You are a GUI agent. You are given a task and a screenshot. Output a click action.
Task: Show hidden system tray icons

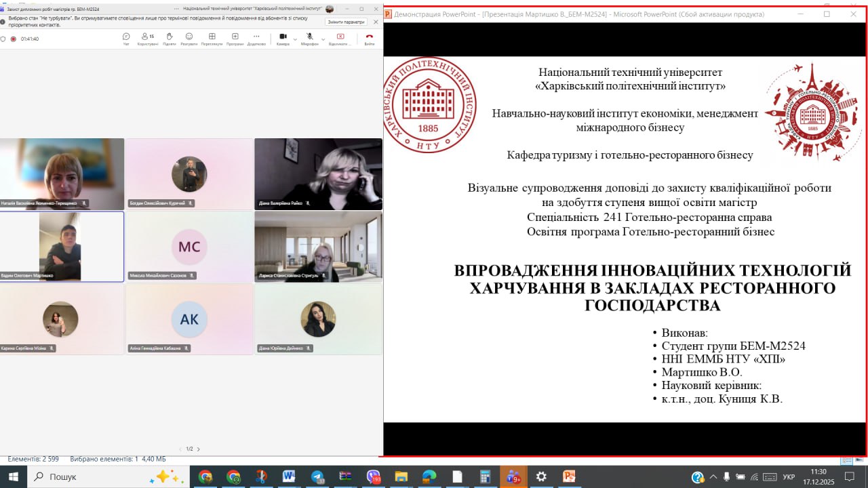[x=713, y=477]
